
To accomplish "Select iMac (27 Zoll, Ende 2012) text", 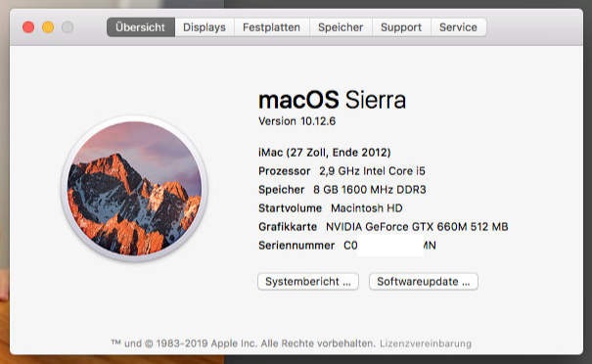I will point(324,153).
